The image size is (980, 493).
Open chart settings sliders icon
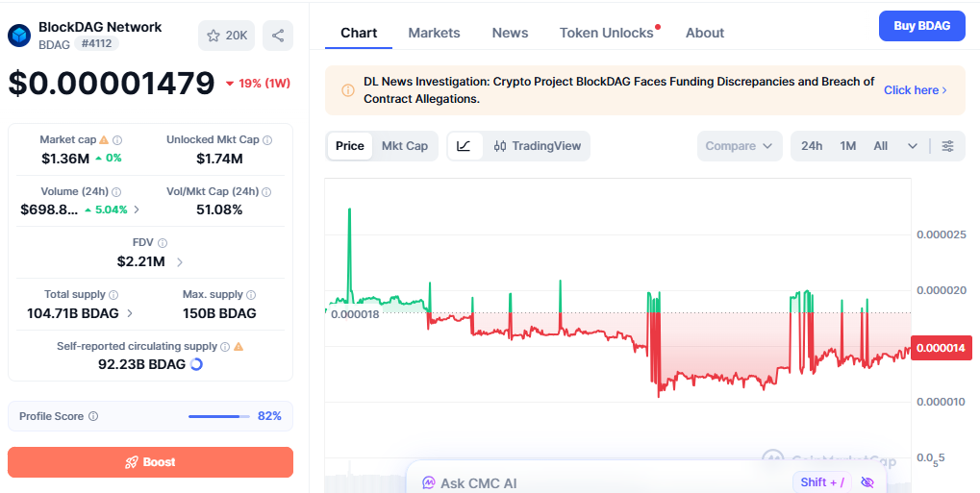(x=948, y=146)
